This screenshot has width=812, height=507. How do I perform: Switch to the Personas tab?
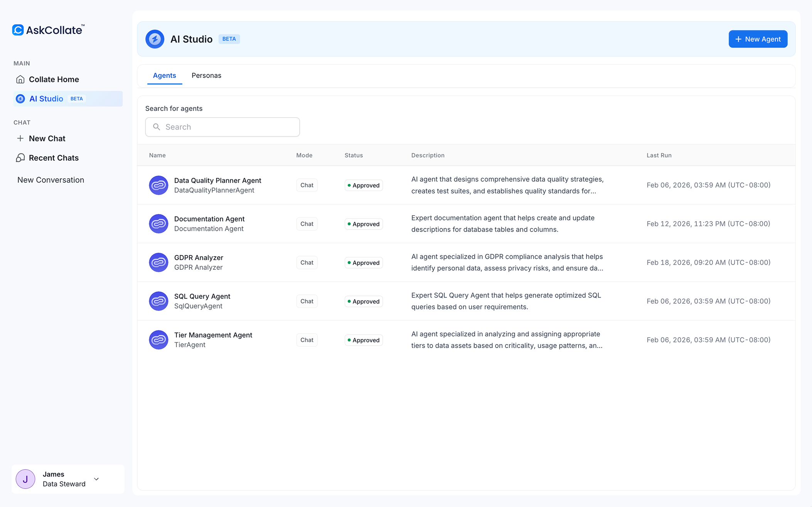click(x=206, y=76)
